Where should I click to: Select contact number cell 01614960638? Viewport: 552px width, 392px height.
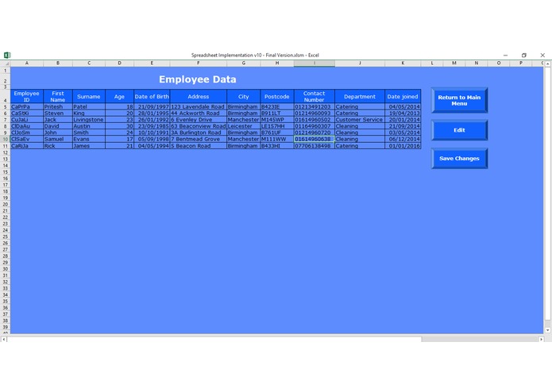coord(315,139)
